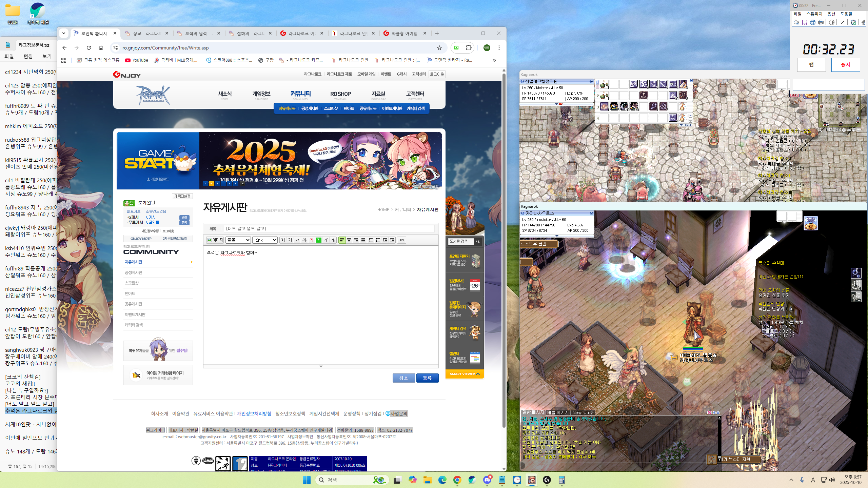Click the stopwatch print icon
Viewport: 868px width, 488px height.
pos(821,22)
